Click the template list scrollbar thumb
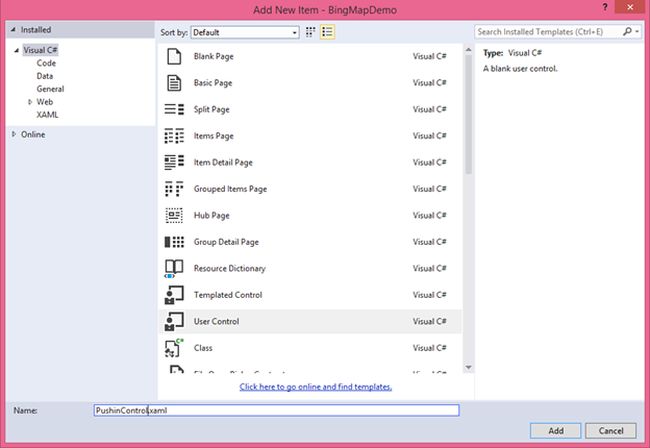Viewport: 650px width, 448px height. (468, 114)
